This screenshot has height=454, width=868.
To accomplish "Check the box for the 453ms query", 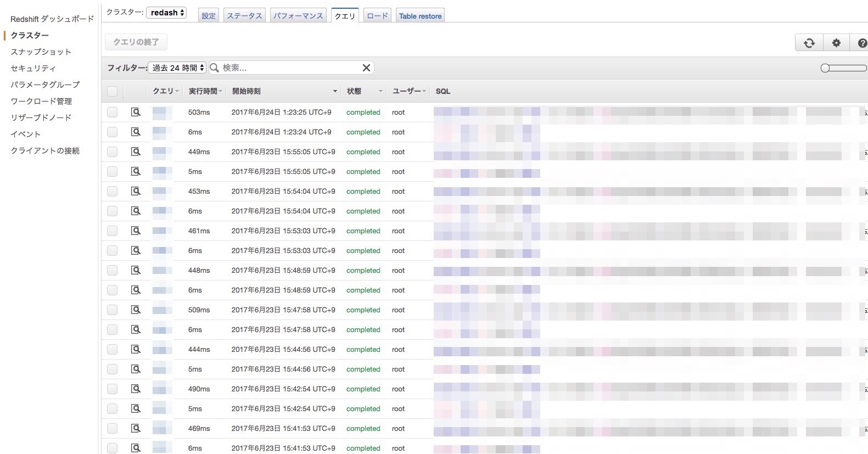I will 113,191.
